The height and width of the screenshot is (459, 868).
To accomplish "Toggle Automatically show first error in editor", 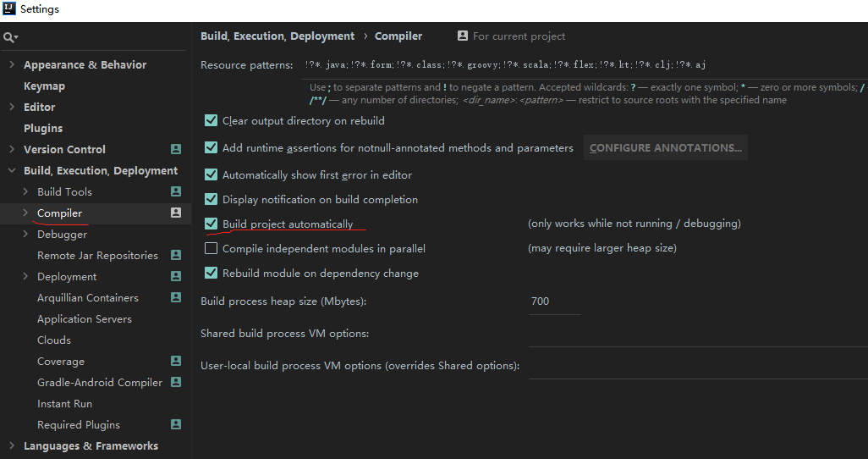I will (x=211, y=174).
